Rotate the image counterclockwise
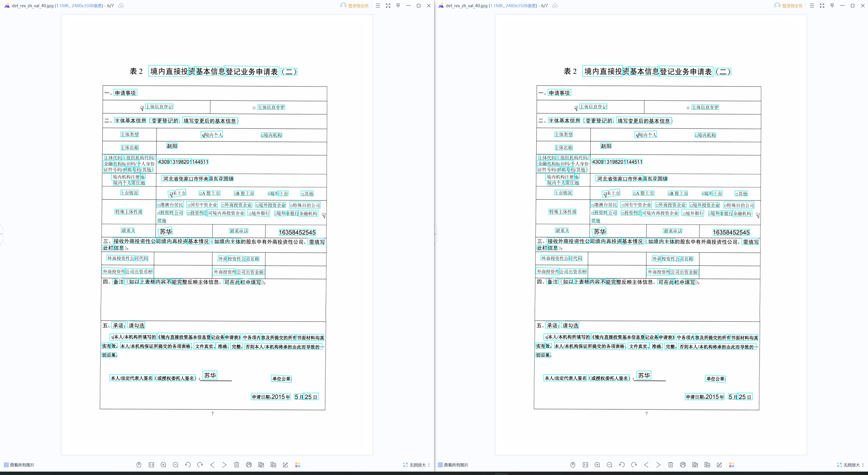Image resolution: width=868 pixels, height=475 pixels. pyautogui.click(x=188, y=465)
